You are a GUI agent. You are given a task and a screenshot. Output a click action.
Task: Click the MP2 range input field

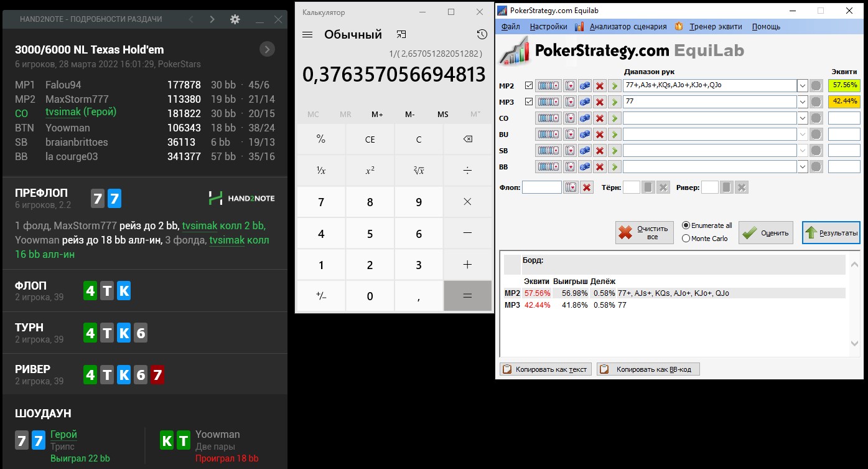(x=710, y=85)
